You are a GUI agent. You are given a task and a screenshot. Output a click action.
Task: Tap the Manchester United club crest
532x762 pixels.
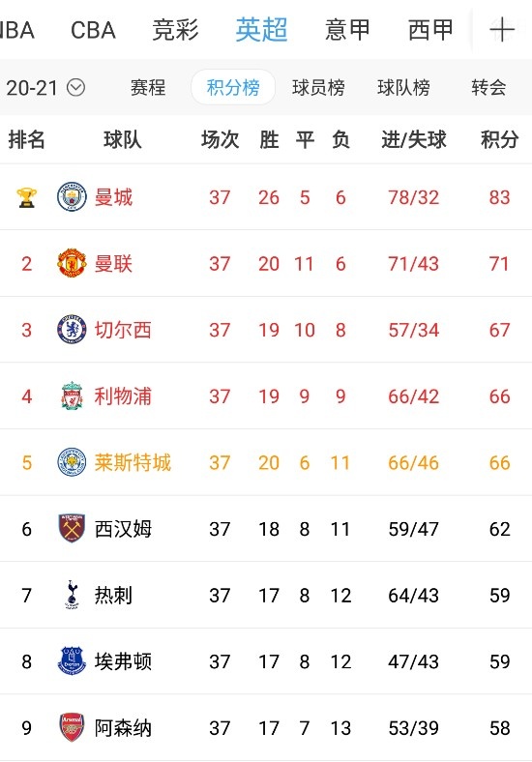72,263
